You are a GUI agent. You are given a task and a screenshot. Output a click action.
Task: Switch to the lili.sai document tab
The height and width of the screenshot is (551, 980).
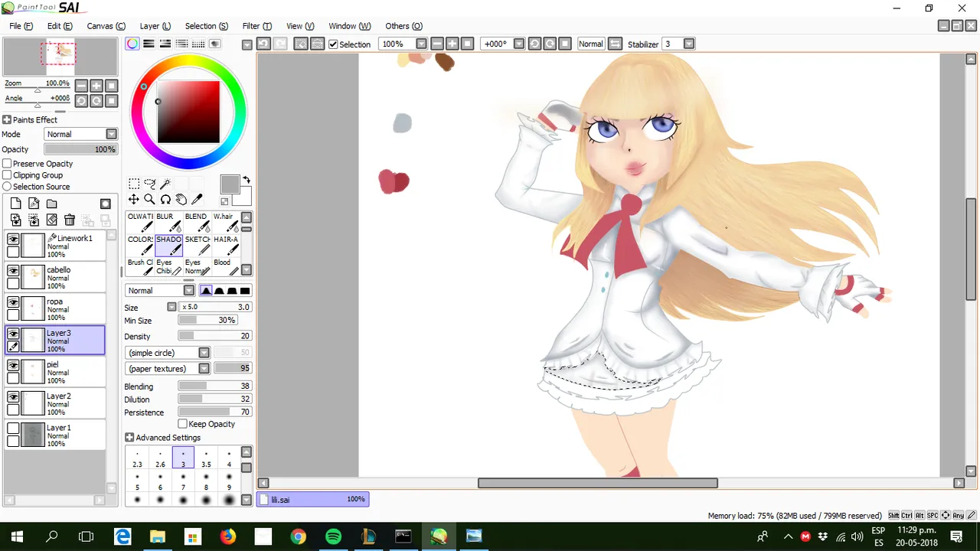point(313,499)
